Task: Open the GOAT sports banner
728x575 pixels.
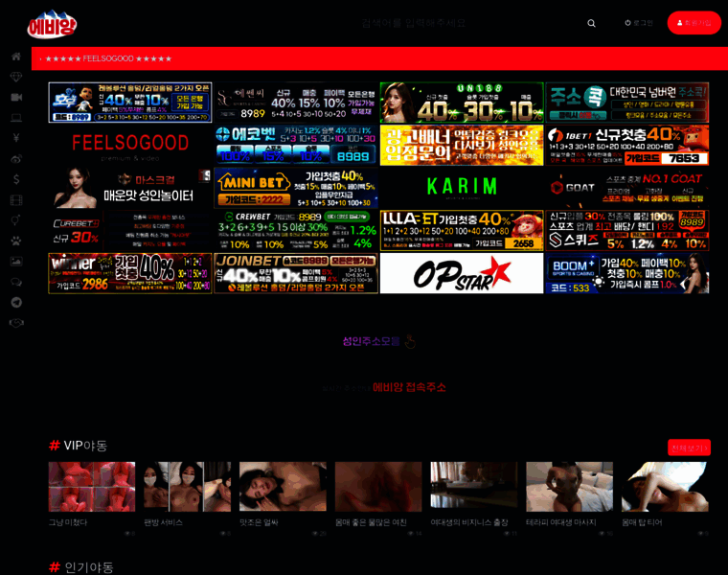Action: (627, 188)
